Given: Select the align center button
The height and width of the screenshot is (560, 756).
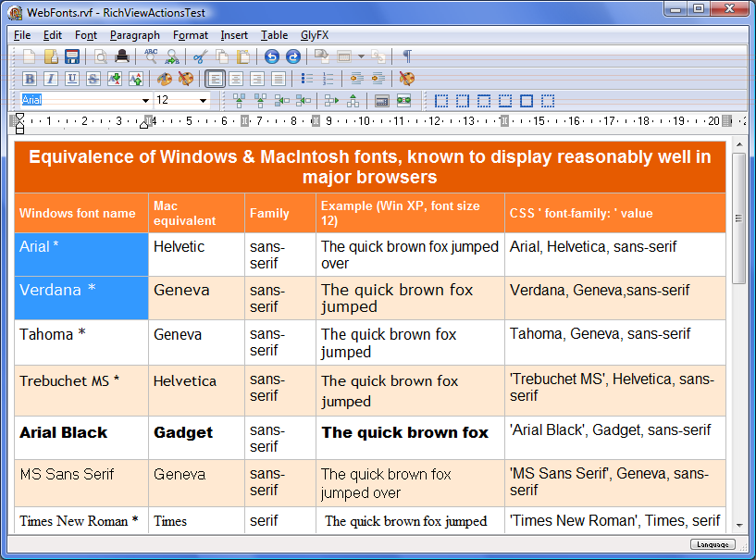Looking at the screenshot, I should tap(236, 79).
